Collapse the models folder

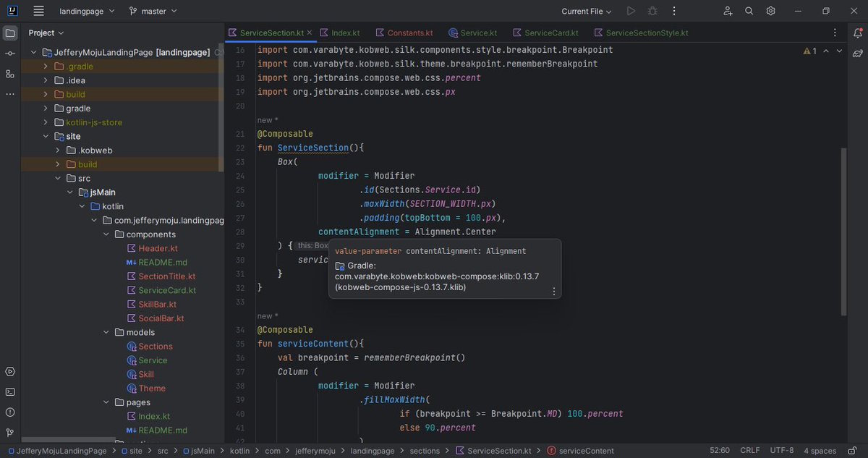(106, 332)
